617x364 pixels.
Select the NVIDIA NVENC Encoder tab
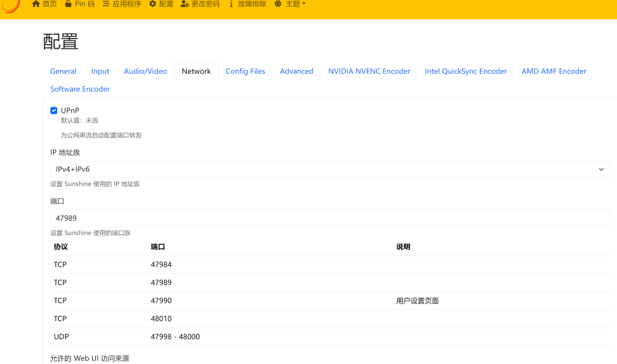click(369, 71)
